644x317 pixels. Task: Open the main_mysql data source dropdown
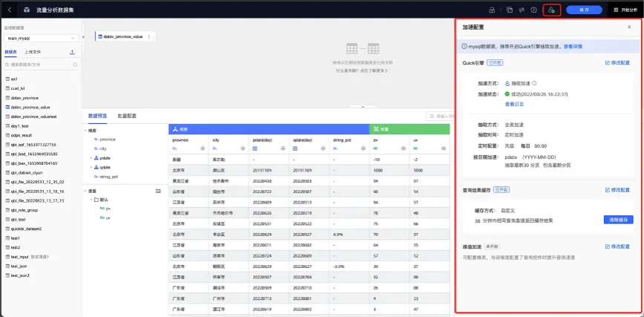pyautogui.click(x=42, y=39)
